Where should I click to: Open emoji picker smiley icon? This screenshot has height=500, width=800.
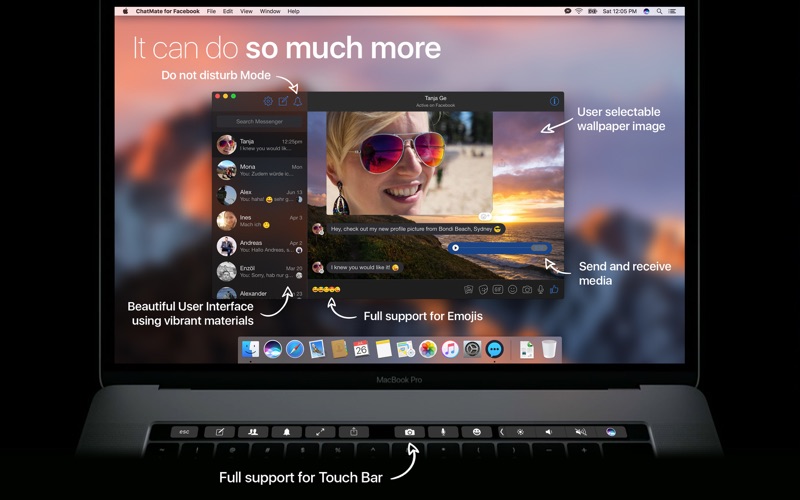point(512,290)
